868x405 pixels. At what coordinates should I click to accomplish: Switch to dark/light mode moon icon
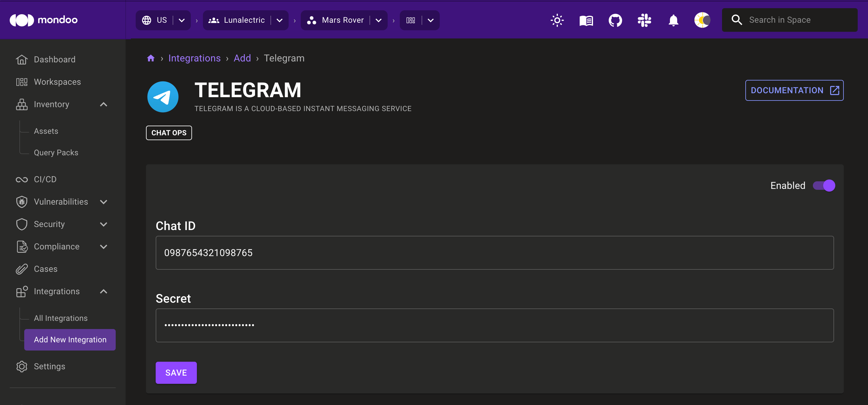(702, 20)
